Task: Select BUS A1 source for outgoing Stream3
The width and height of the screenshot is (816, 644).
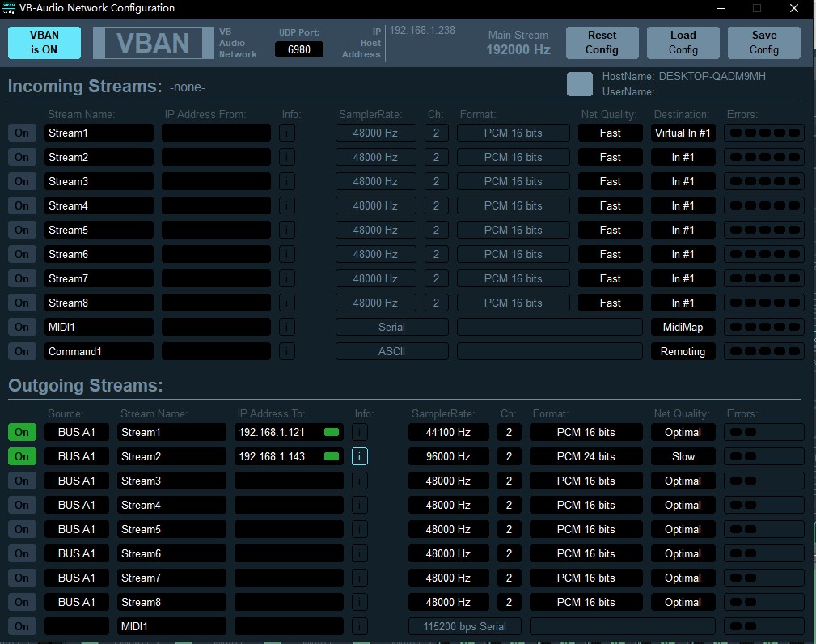Action: coord(76,481)
